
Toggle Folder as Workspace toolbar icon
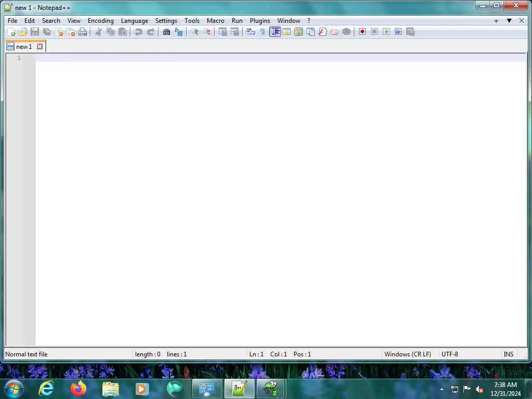pyautogui.click(x=335, y=32)
